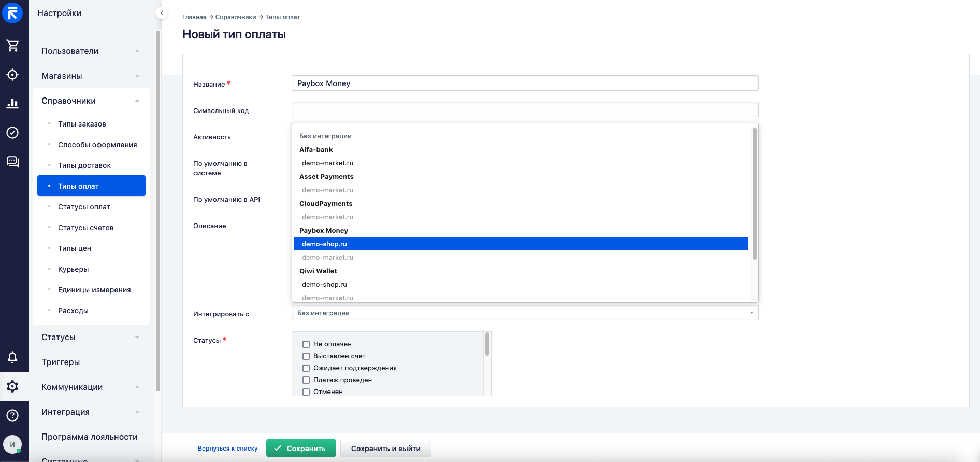This screenshot has width=980, height=462.
Task: Follow 'Вернуться к списку' link
Action: 227,449
